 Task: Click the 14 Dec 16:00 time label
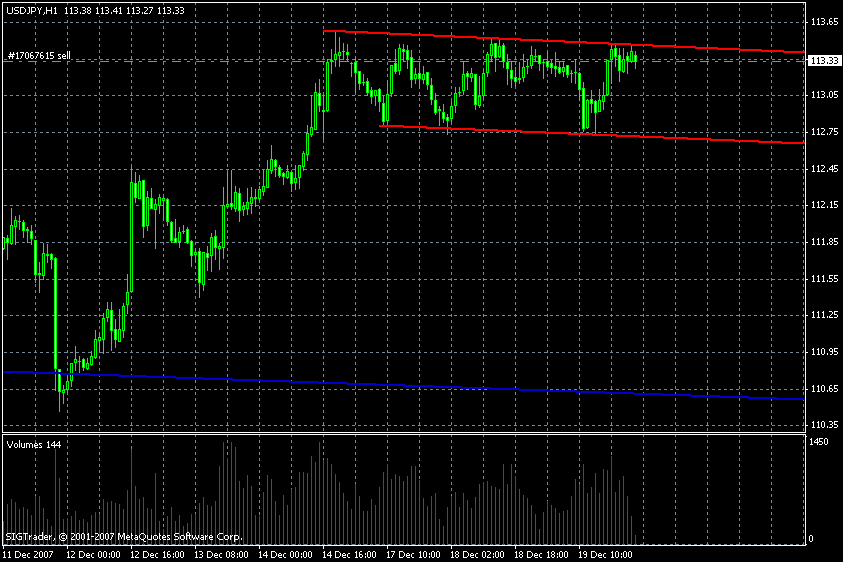click(x=349, y=554)
